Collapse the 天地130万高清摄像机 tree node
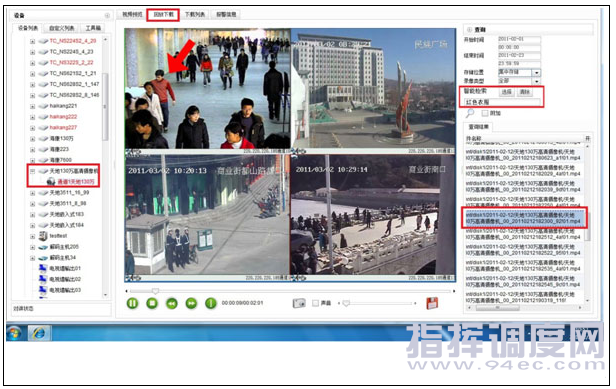 [x=33, y=171]
